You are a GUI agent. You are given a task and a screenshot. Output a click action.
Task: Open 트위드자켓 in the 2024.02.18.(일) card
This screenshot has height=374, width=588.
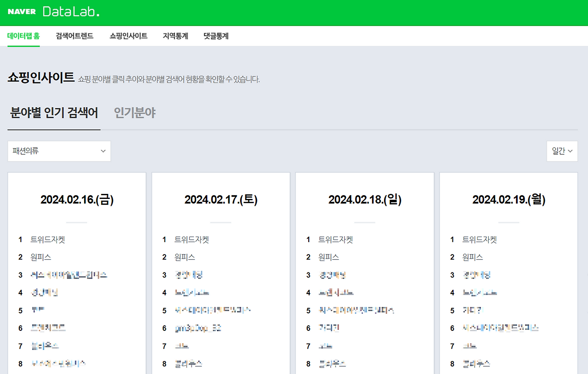pyautogui.click(x=336, y=240)
